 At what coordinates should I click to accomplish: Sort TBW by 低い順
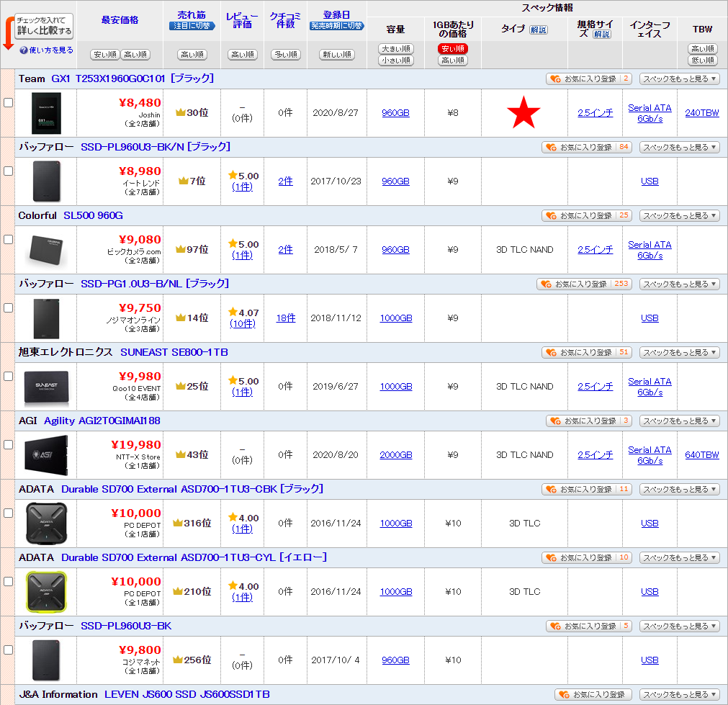click(703, 60)
